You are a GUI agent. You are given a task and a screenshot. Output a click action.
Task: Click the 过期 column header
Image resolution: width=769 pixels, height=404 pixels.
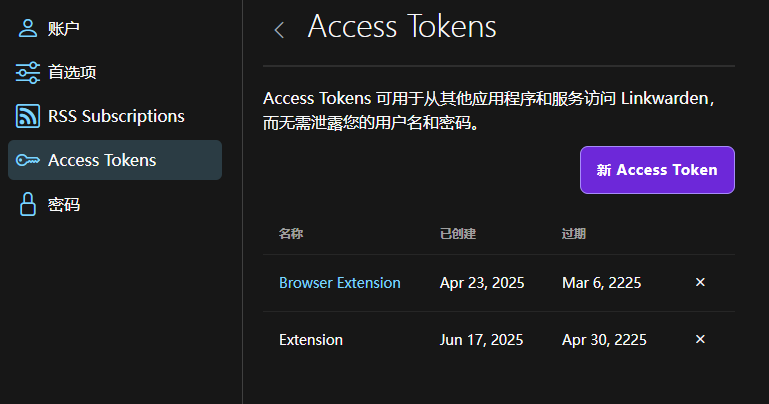tap(574, 234)
